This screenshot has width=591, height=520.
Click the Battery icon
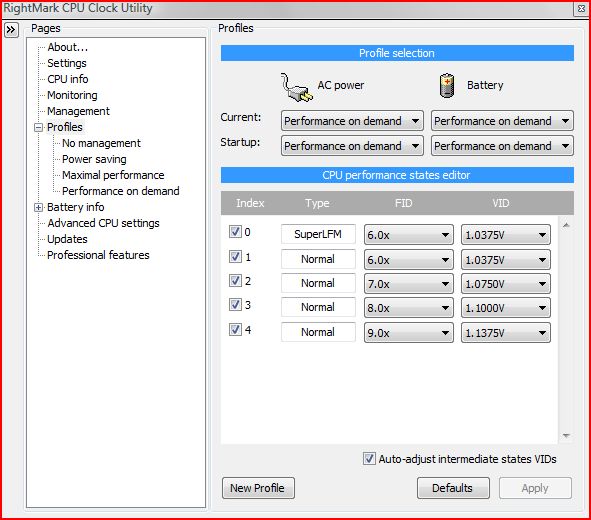pyautogui.click(x=447, y=85)
